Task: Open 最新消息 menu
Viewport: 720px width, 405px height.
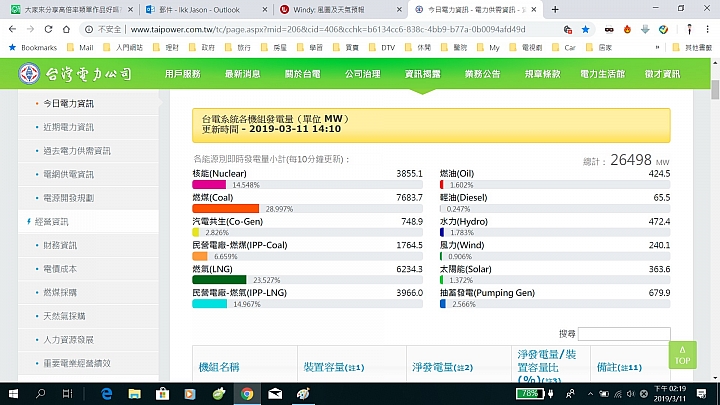Action: [242, 74]
